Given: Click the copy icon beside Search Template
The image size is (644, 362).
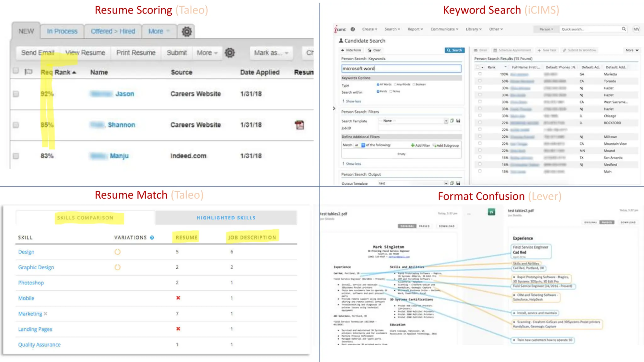Looking at the screenshot, I should [452, 121].
